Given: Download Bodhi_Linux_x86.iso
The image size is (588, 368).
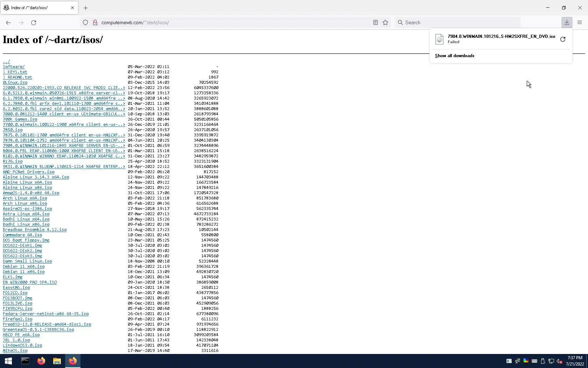Looking at the screenshot, I should (x=26, y=224).
